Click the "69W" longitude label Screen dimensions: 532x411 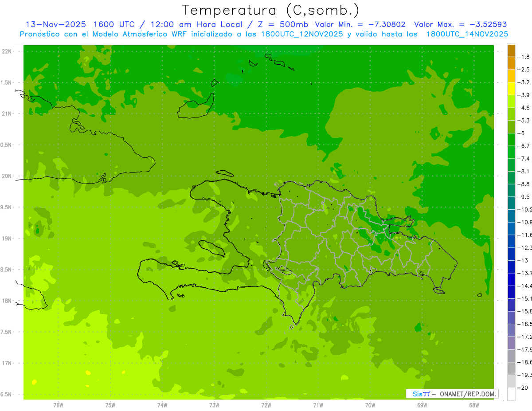click(422, 405)
